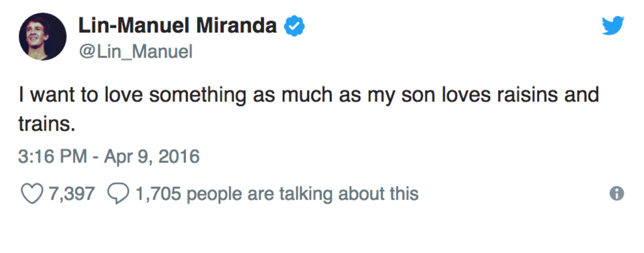644x253 pixels.
Task: Click the "3:16 PM" time text
Action: pyautogui.click(x=53, y=157)
